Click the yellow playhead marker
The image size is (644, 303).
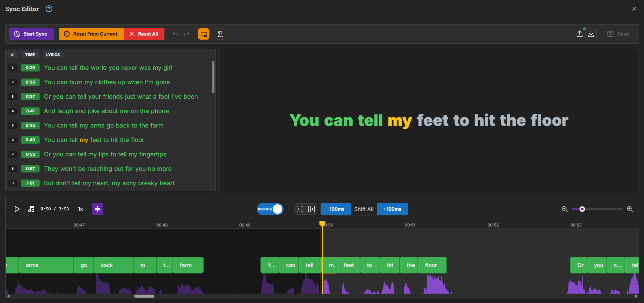(x=322, y=223)
